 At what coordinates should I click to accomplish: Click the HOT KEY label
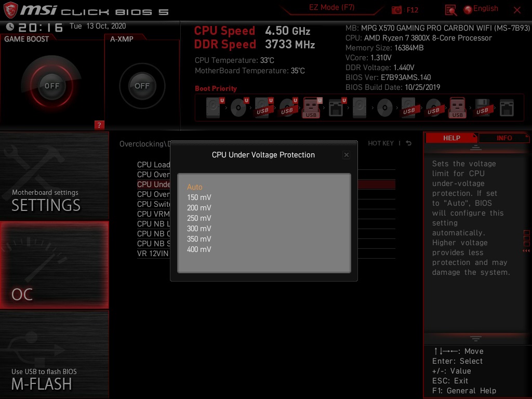(381, 143)
